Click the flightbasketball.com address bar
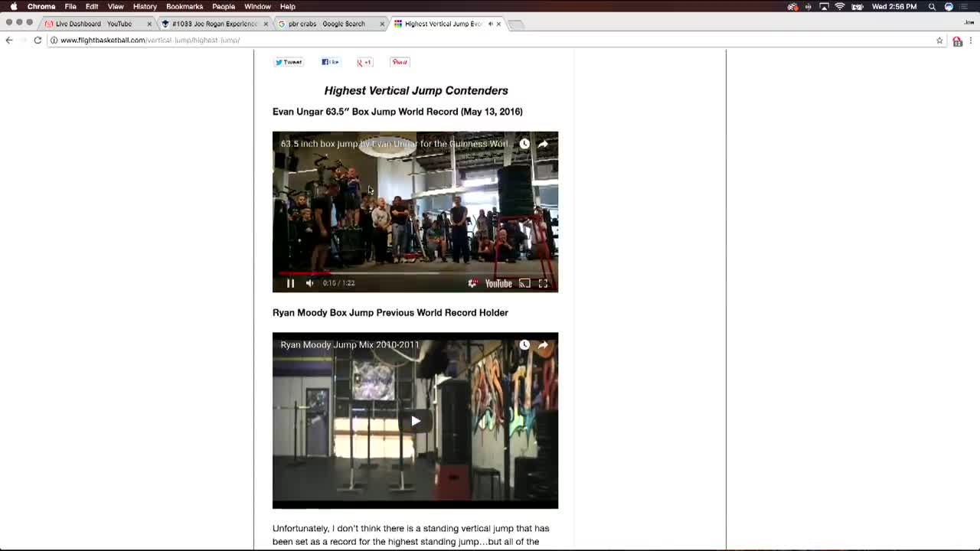Image resolution: width=980 pixels, height=551 pixels. point(490,40)
